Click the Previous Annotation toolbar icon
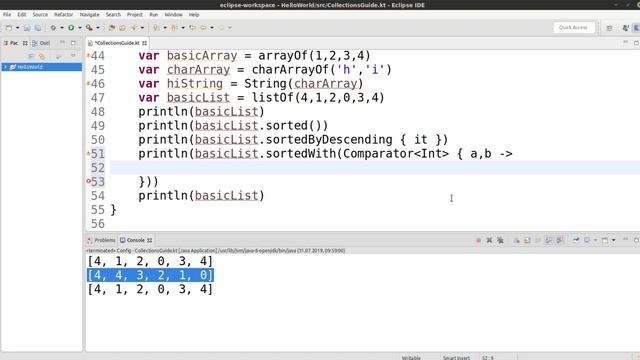 174,28
